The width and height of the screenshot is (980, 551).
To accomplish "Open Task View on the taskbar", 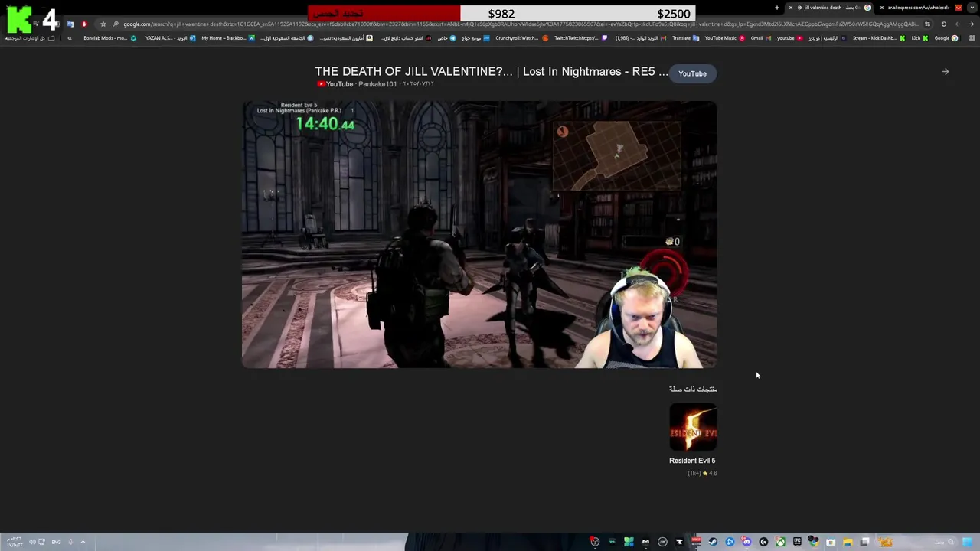I will point(865,542).
